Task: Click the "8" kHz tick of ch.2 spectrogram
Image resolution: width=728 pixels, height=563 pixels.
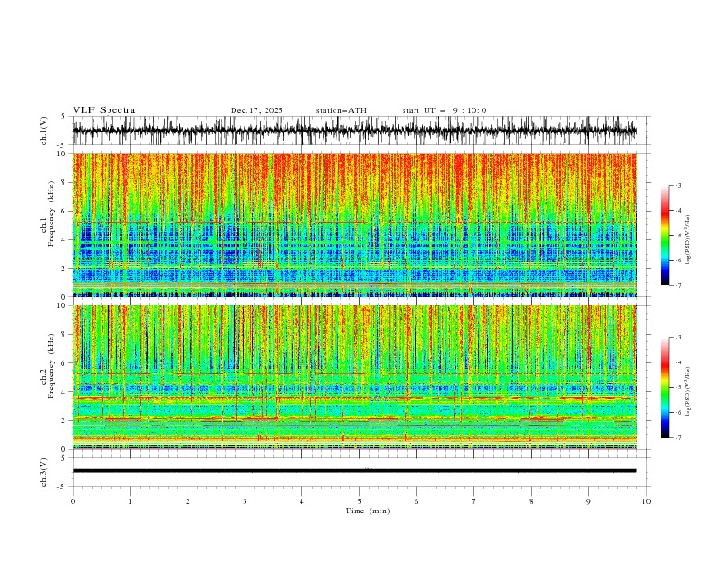Action: 63,335
